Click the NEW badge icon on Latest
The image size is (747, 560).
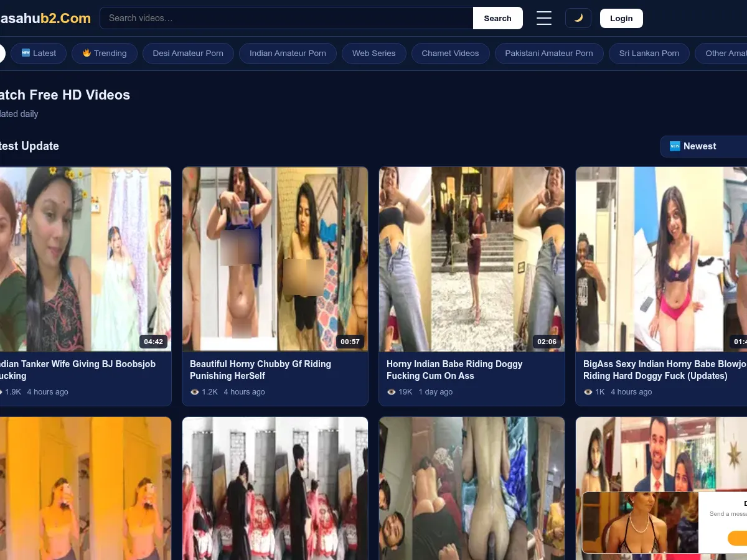click(x=26, y=53)
